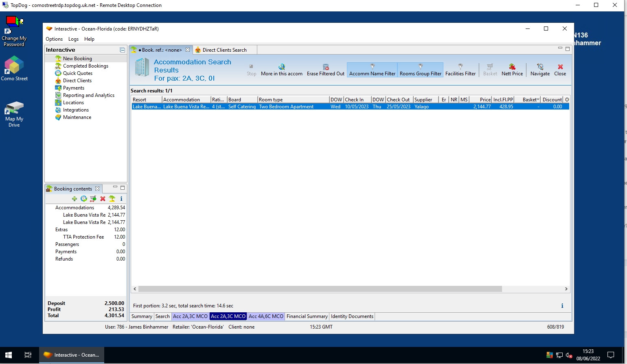Image resolution: width=627 pixels, height=364 pixels.
Task: Sort results by the Room type column
Action: [x=294, y=100]
